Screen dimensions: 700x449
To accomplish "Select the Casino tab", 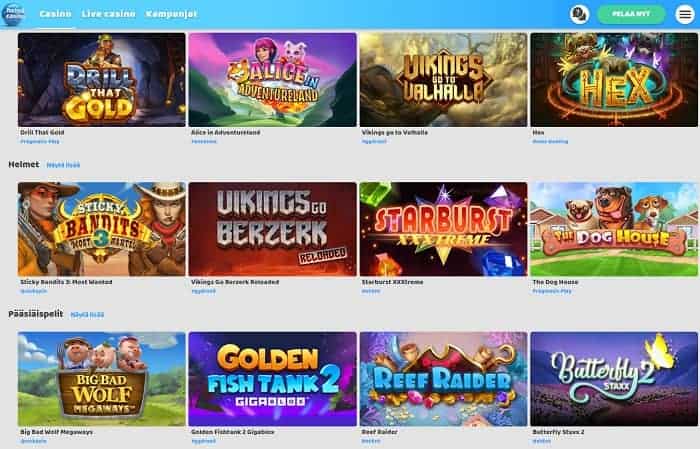I will (55, 14).
